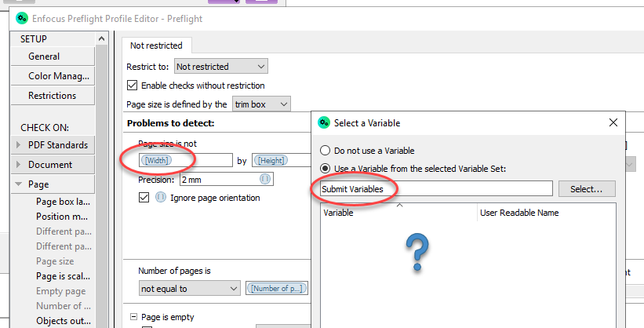
Task: Click variable icon beside Ignore page orientation
Action: [x=161, y=198]
